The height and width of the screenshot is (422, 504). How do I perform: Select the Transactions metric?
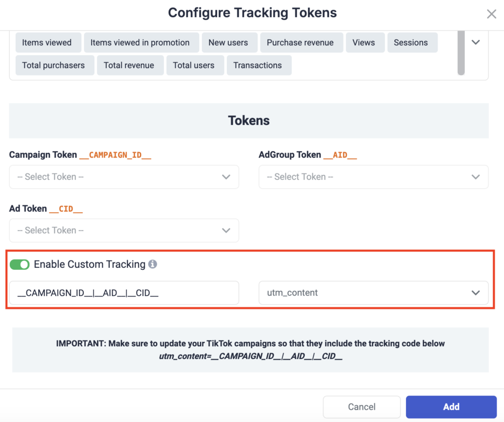259,65
